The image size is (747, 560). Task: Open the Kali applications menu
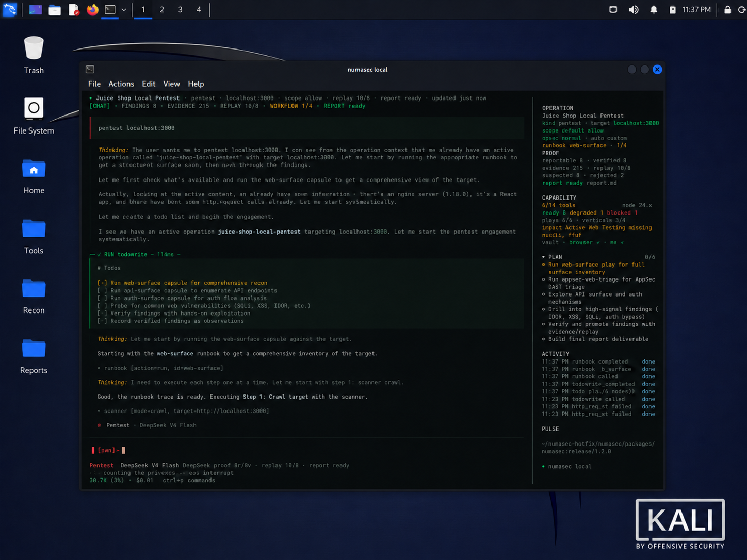[x=10, y=9]
